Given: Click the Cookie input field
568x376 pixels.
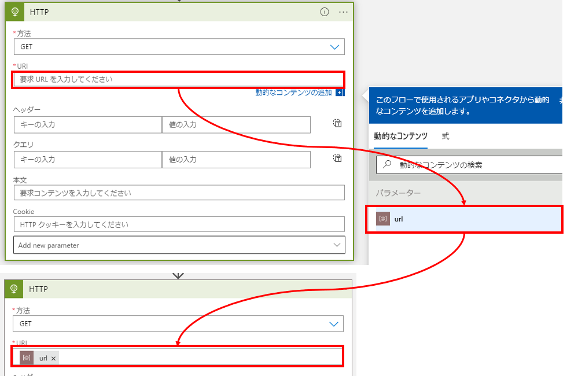Looking at the screenshot, I should click(179, 224).
